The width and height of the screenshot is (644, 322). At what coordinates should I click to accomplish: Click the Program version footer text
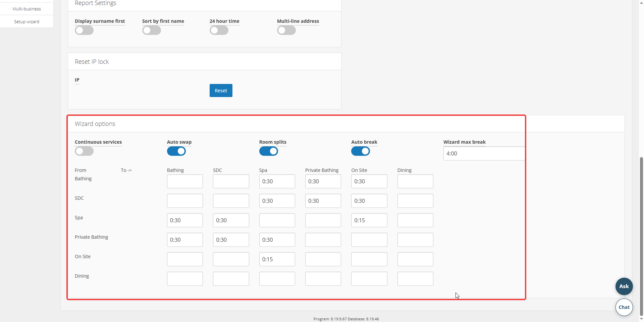tap(346, 319)
